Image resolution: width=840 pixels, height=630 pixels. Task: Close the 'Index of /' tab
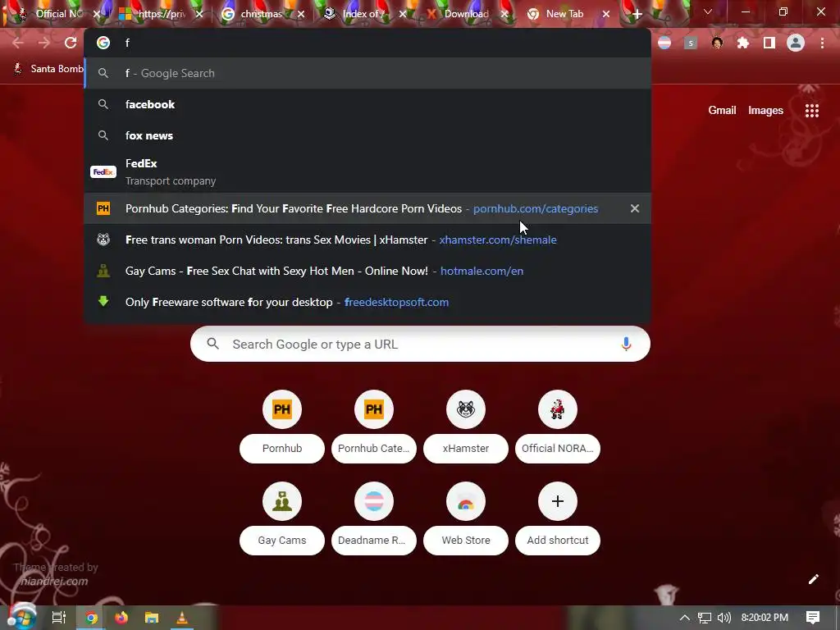click(x=402, y=14)
